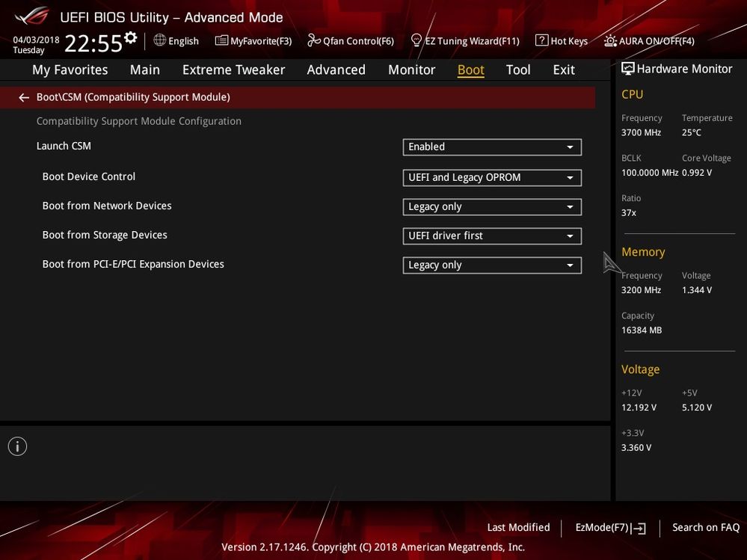The height and width of the screenshot is (560, 747).
Task: Click the Memory voltage value 1.344 V
Action: pos(697,290)
